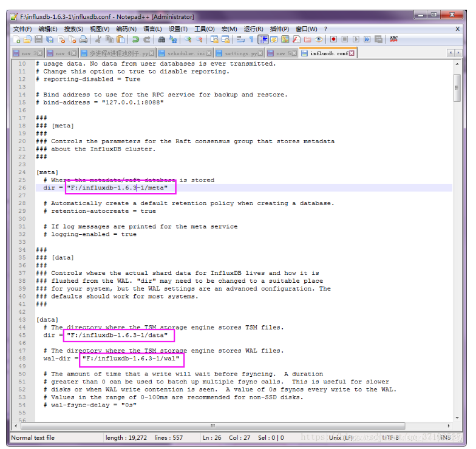Switch to the new 3 tab

click(x=29, y=53)
